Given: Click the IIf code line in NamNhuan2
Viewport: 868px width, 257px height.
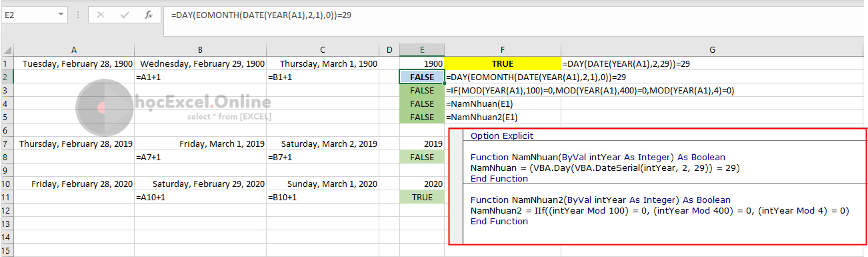Looking at the screenshot, I should (x=659, y=211).
